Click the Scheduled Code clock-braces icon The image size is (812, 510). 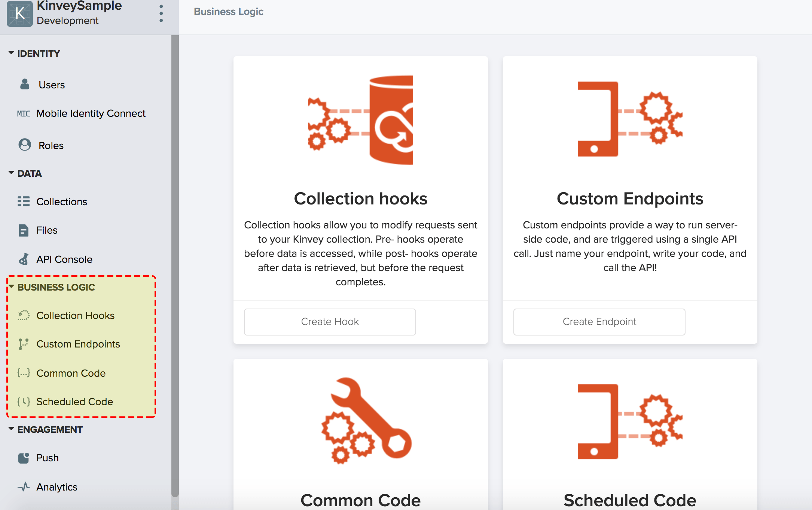(24, 402)
